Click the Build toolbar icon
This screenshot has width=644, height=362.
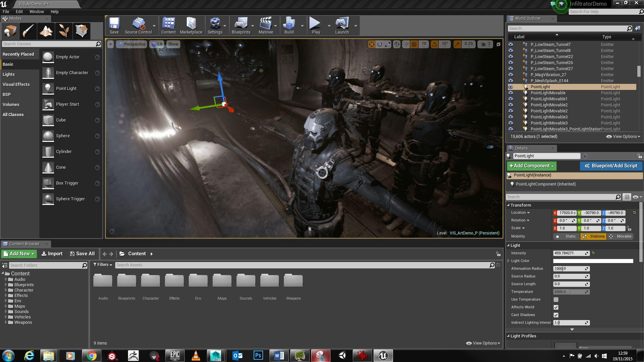(289, 26)
